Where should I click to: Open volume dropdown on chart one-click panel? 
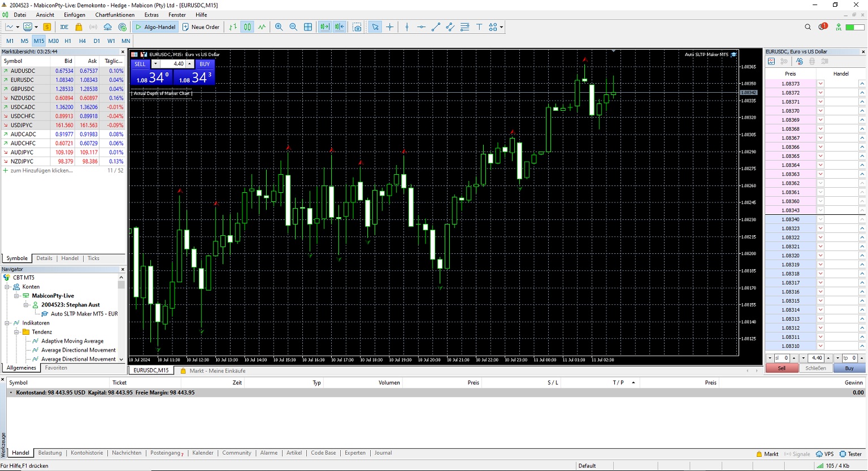click(155, 64)
